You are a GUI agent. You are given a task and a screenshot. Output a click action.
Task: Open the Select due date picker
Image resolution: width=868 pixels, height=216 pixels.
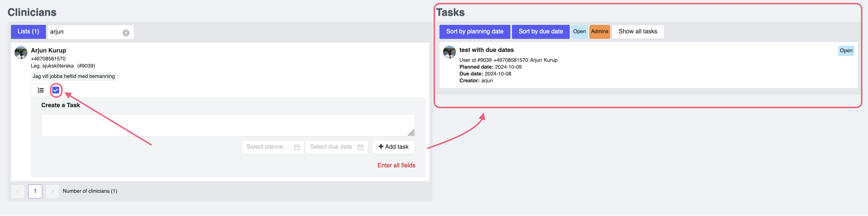[x=336, y=147]
